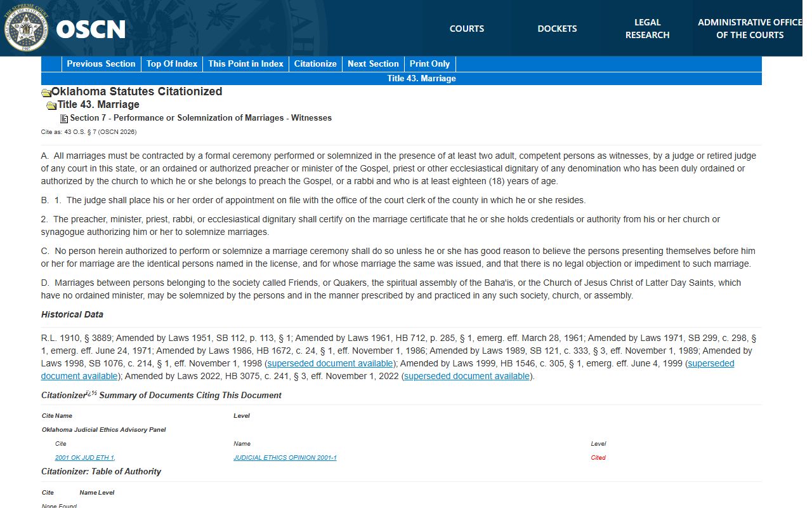Open the LEGAL RESEARCH menu
The width and height of the screenshot is (812, 508).
click(647, 29)
